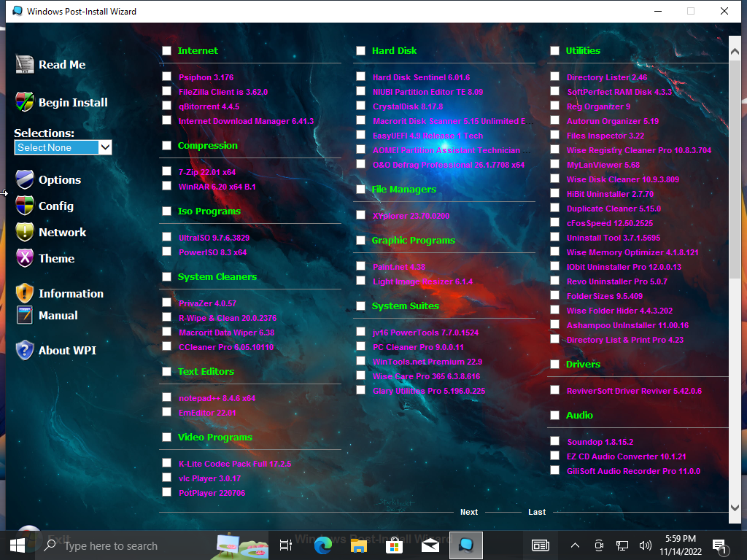Click Paint.net 4.38 label
The image size is (747, 560).
click(x=399, y=267)
